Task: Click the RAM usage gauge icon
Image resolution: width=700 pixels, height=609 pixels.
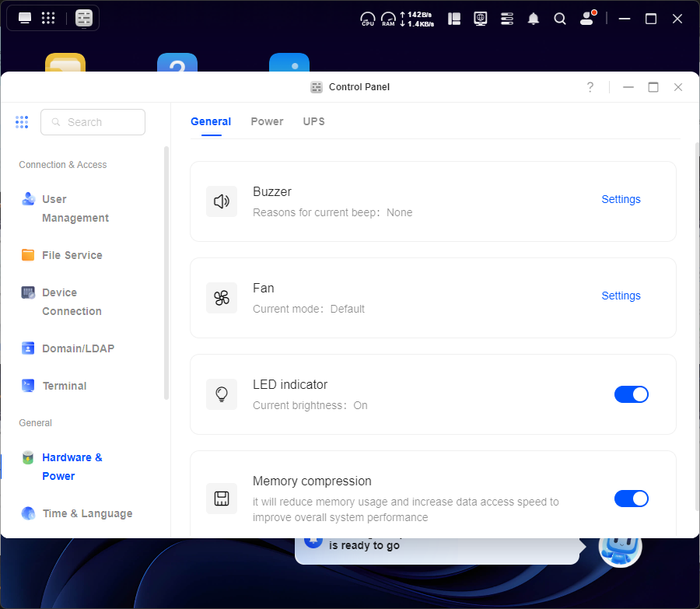Action: click(388, 19)
